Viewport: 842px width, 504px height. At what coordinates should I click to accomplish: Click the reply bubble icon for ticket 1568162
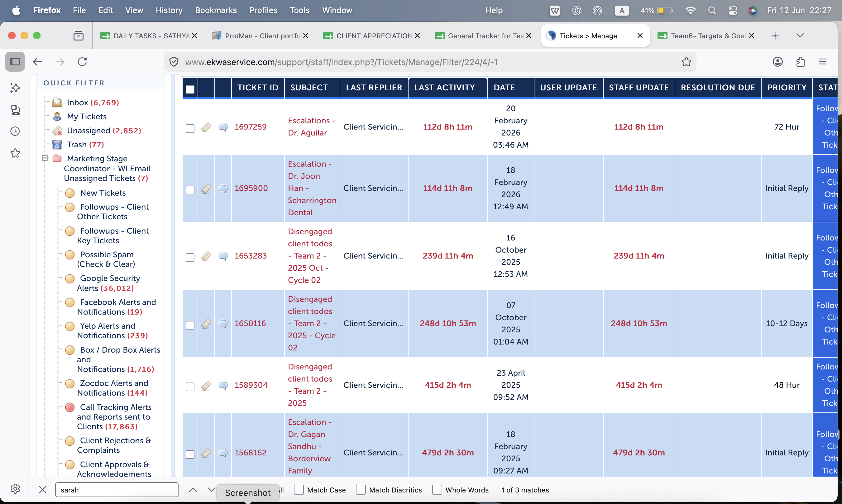click(223, 453)
